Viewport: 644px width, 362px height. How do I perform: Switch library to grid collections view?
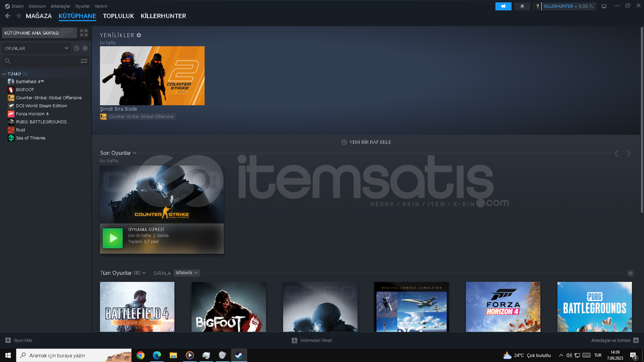84,33
